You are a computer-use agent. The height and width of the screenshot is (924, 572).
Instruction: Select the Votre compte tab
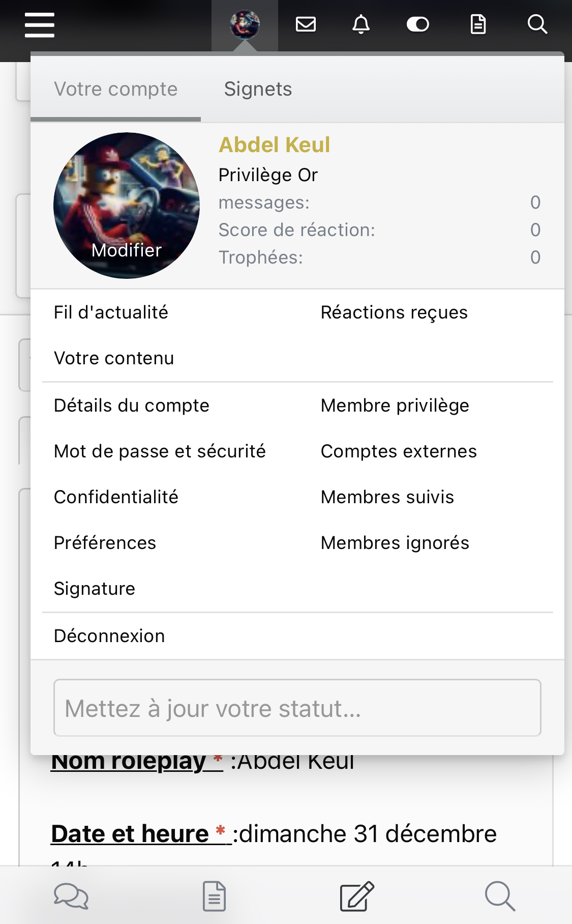click(x=116, y=89)
